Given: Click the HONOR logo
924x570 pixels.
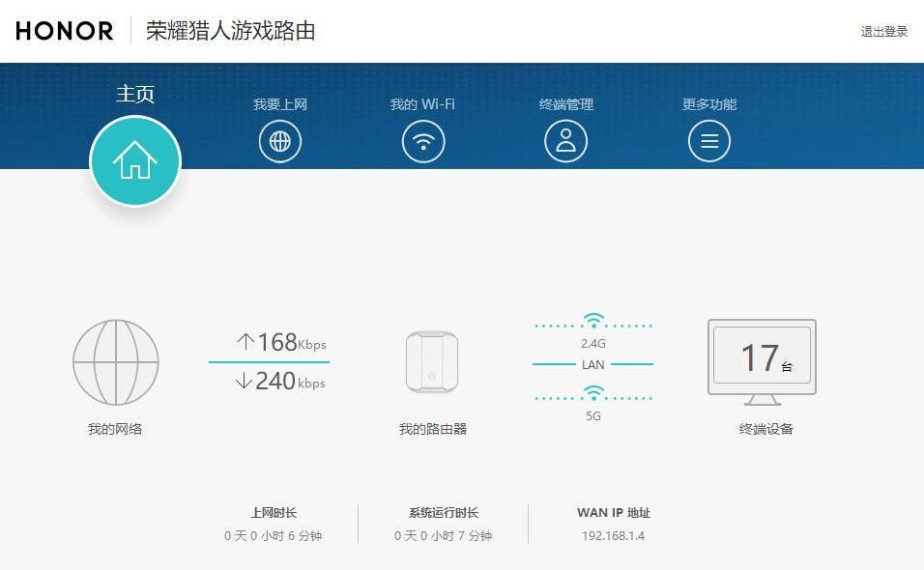Looking at the screenshot, I should click(64, 31).
